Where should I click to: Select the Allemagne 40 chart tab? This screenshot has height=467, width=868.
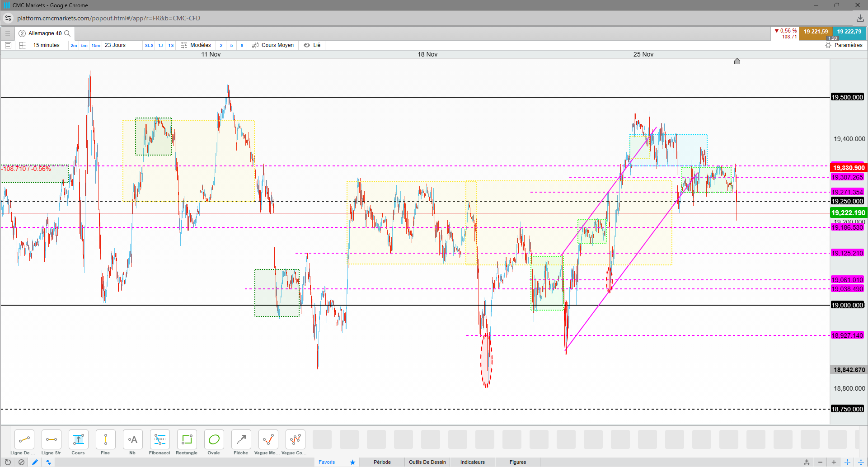tap(45, 33)
